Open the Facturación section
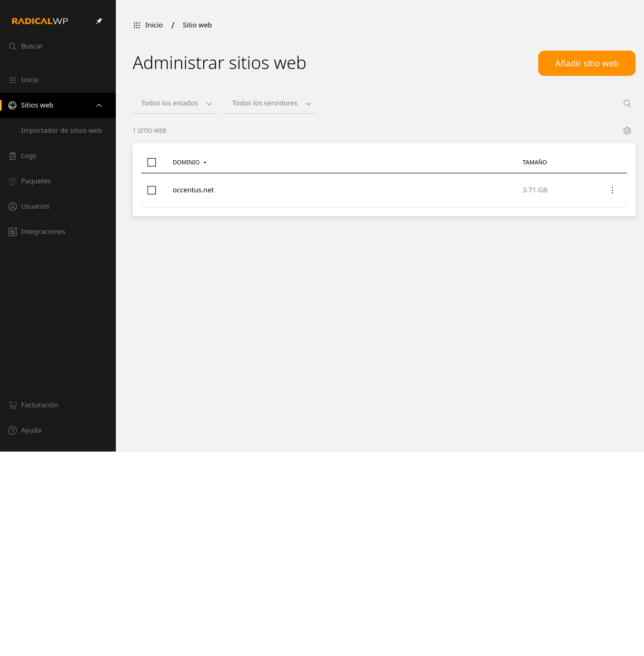 [x=39, y=405]
